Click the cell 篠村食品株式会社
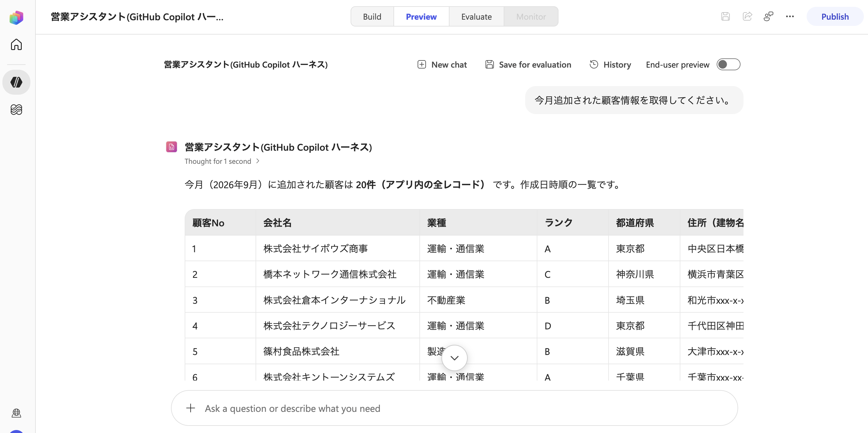The image size is (868, 433). tap(337, 351)
